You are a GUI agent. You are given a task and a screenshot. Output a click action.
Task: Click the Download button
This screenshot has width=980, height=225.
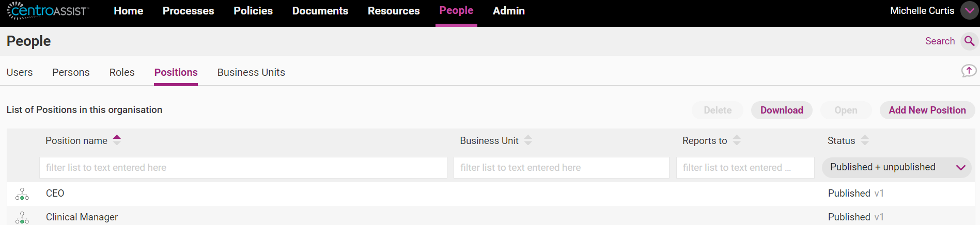(x=782, y=110)
